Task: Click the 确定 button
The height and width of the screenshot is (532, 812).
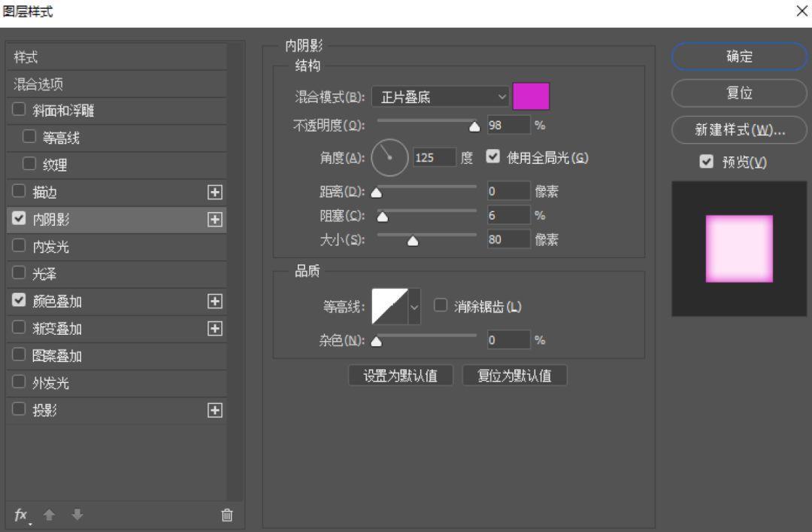Action: (739, 56)
